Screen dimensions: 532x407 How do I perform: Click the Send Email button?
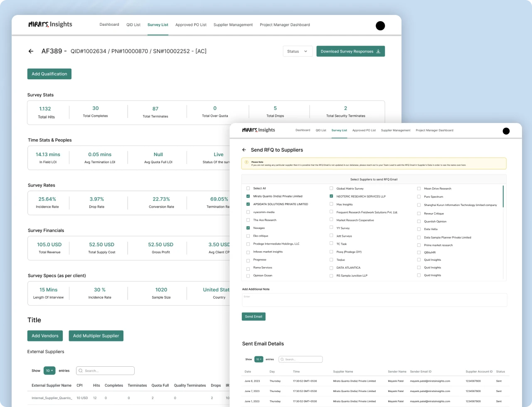(254, 316)
